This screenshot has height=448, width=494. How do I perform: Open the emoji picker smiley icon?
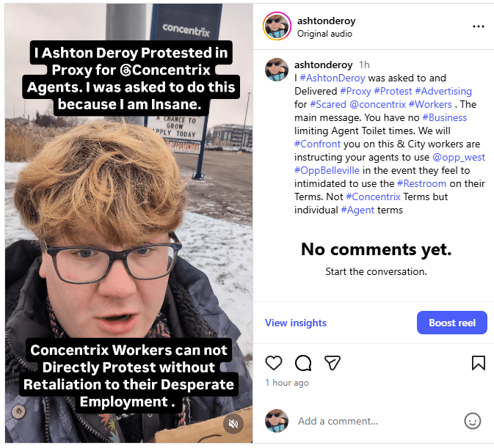[x=472, y=421]
